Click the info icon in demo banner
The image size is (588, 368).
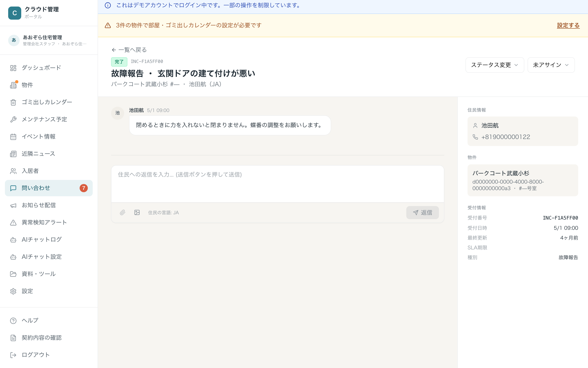coord(108,5)
